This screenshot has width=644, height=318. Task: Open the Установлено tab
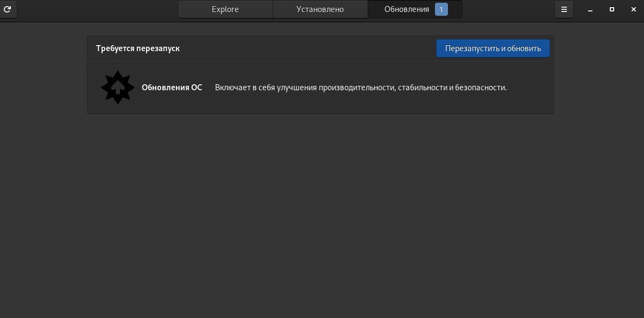pos(320,9)
